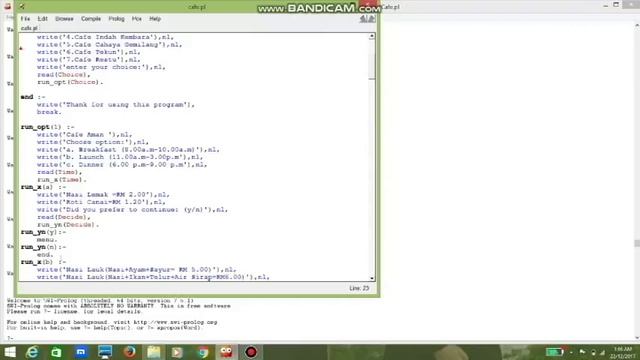640x360 pixels.
Task: Switch to SWI-Prolog owl taskbar icon
Action: pos(226,352)
